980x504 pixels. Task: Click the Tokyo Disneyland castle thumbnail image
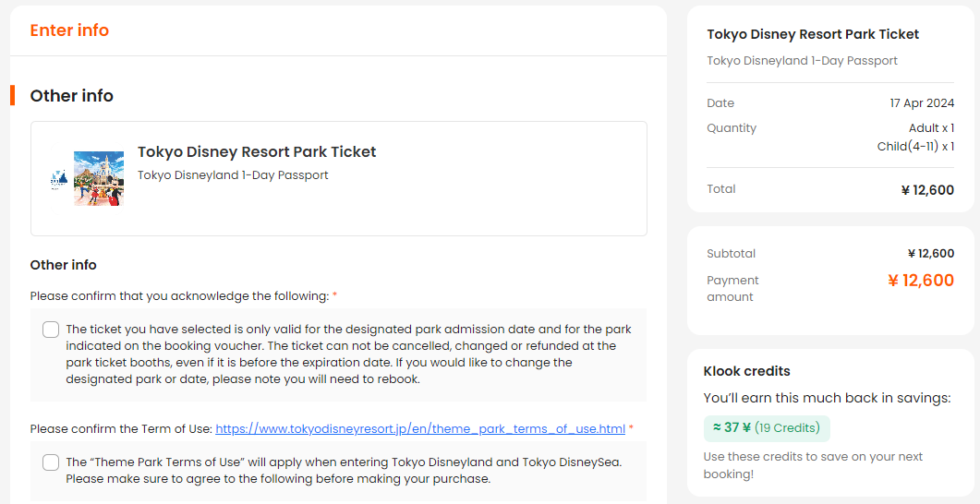(x=99, y=179)
